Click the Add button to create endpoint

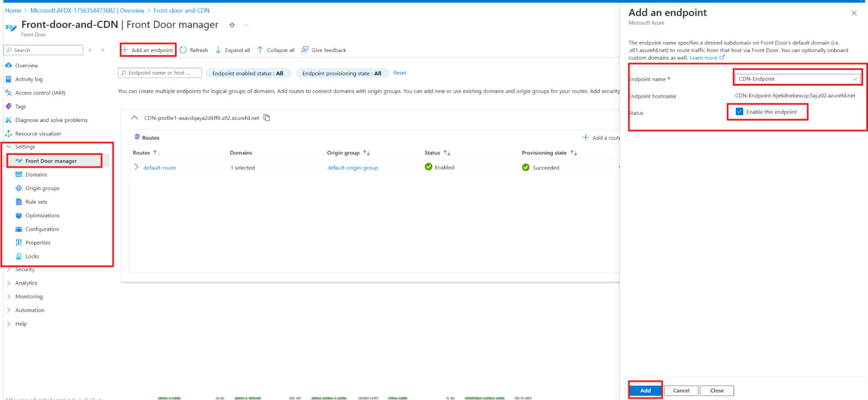[x=645, y=390]
